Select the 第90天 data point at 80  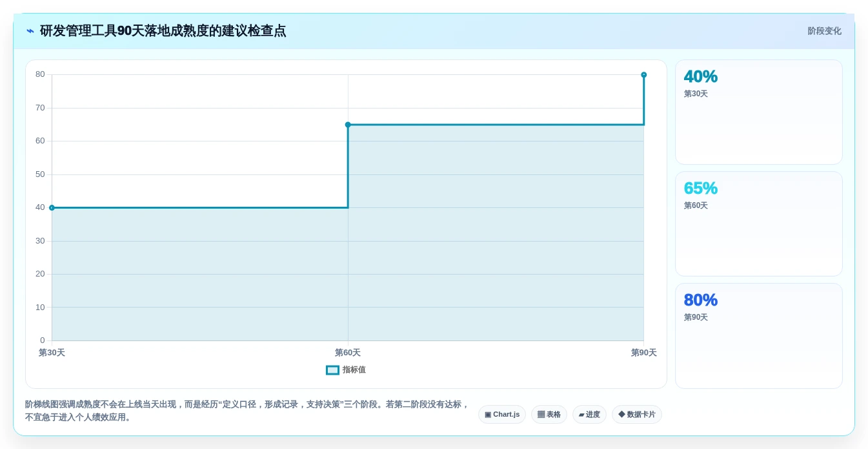tap(643, 75)
